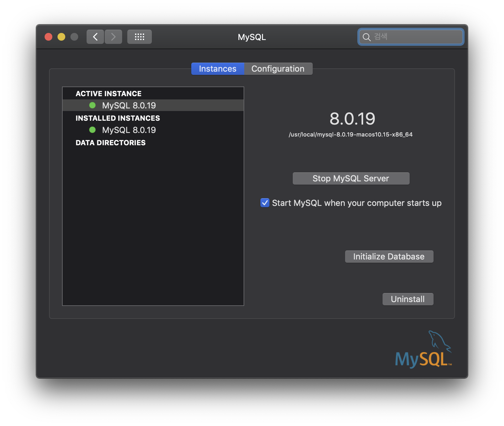Click Initialize Database button
504x426 pixels.
[389, 257]
